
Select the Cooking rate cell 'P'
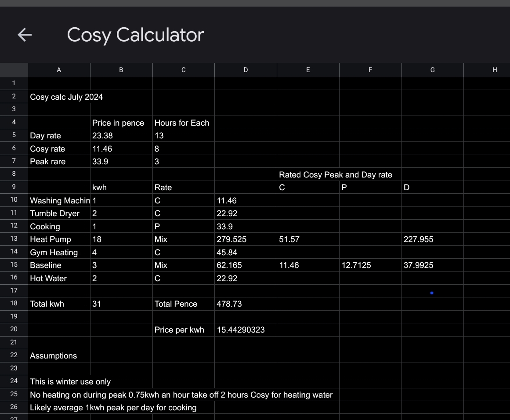(184, 226)
